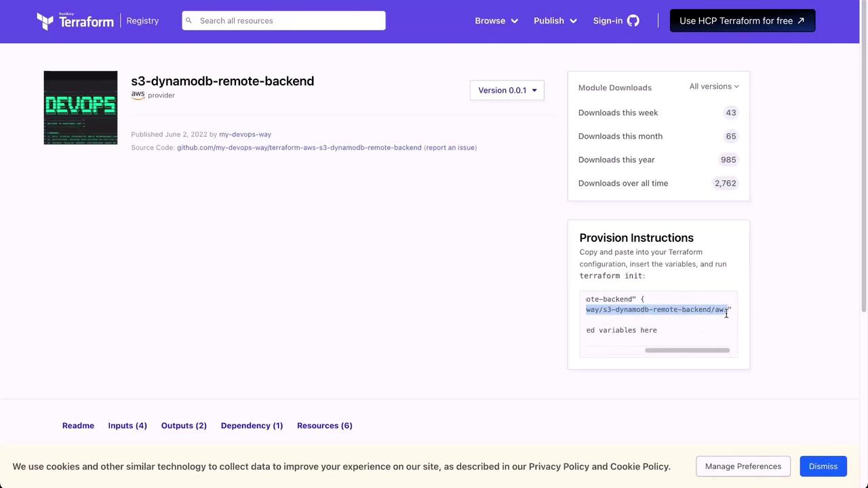868x488 pixels.
Task: Click the Downloads this month count 65
Action: coord(731,136)
